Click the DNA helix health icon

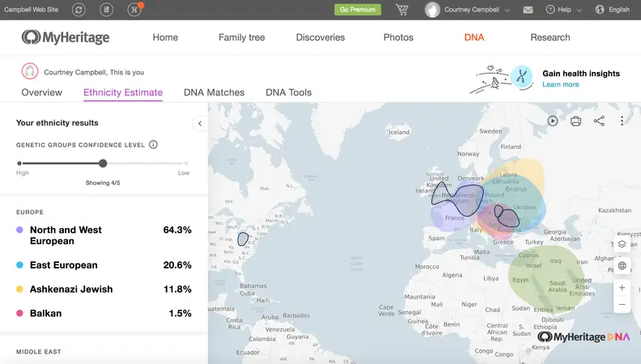tap(521, 76)
